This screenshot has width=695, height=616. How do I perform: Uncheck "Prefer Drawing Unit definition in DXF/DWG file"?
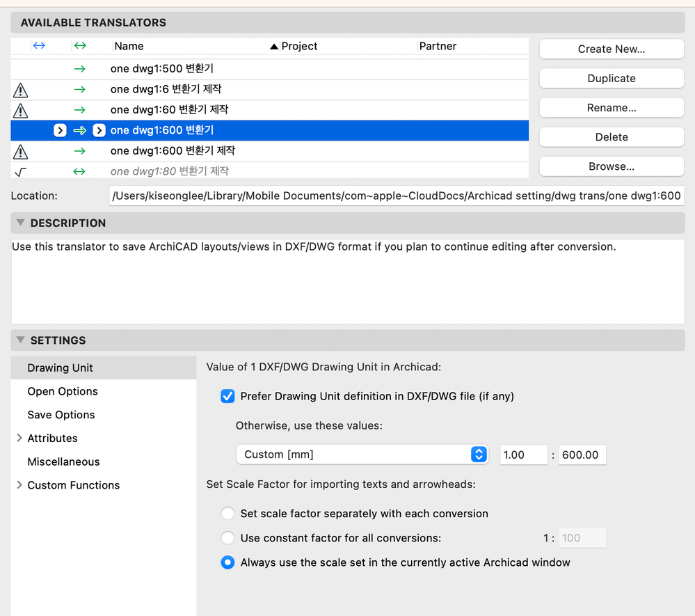coord(227,396)
